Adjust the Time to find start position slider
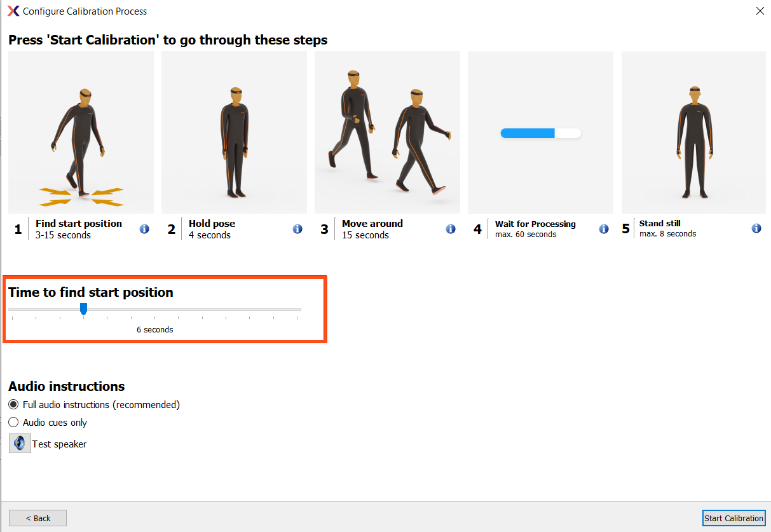Screen dimensions: 771x532 click(83, 309)
